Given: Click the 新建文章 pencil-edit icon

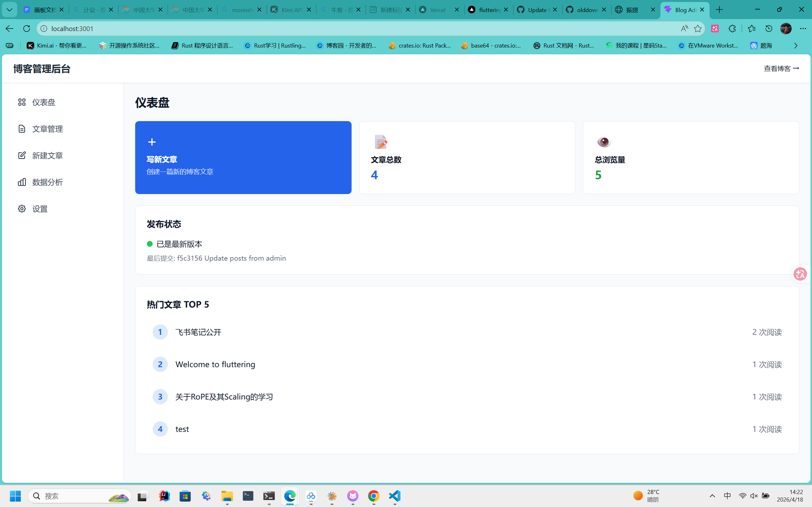Looking at the screenshot, I should pyautogui.click(x=22, y=155).
